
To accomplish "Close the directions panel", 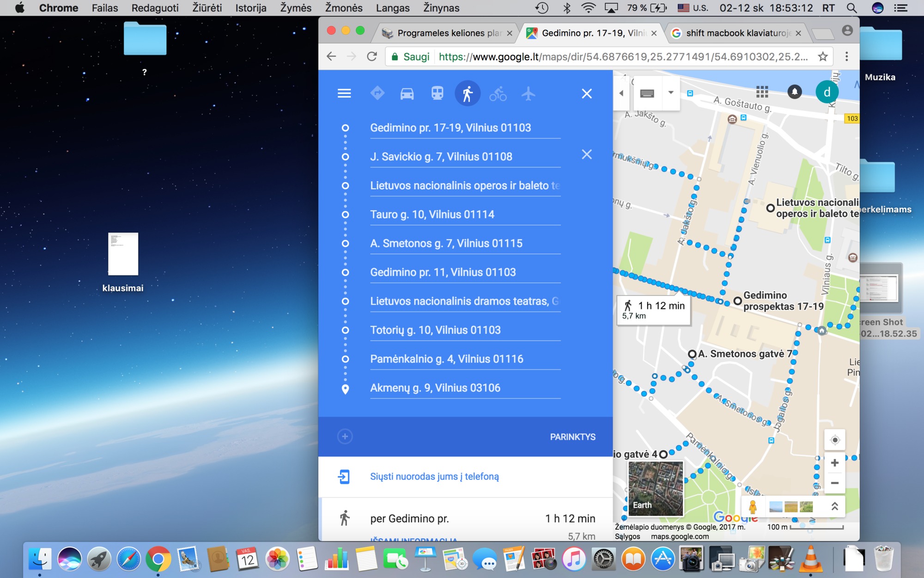I will click(587, 93).
